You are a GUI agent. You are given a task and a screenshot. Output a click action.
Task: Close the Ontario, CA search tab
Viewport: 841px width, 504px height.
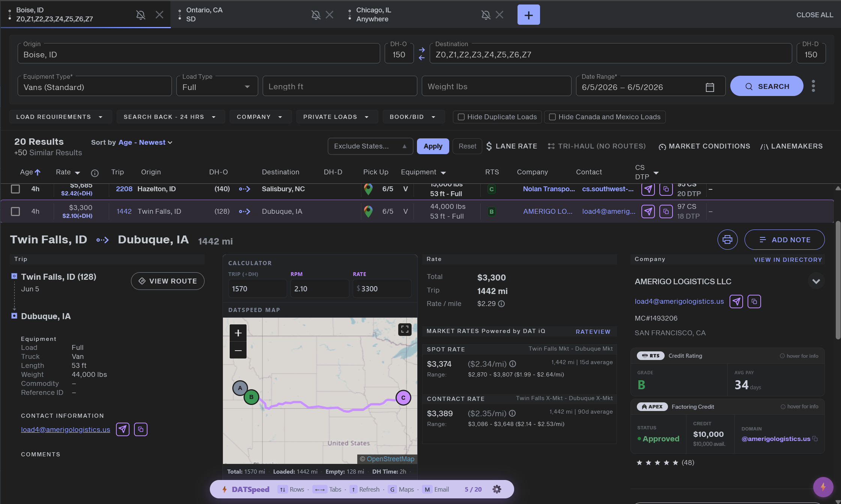click(x=329, y=15)
